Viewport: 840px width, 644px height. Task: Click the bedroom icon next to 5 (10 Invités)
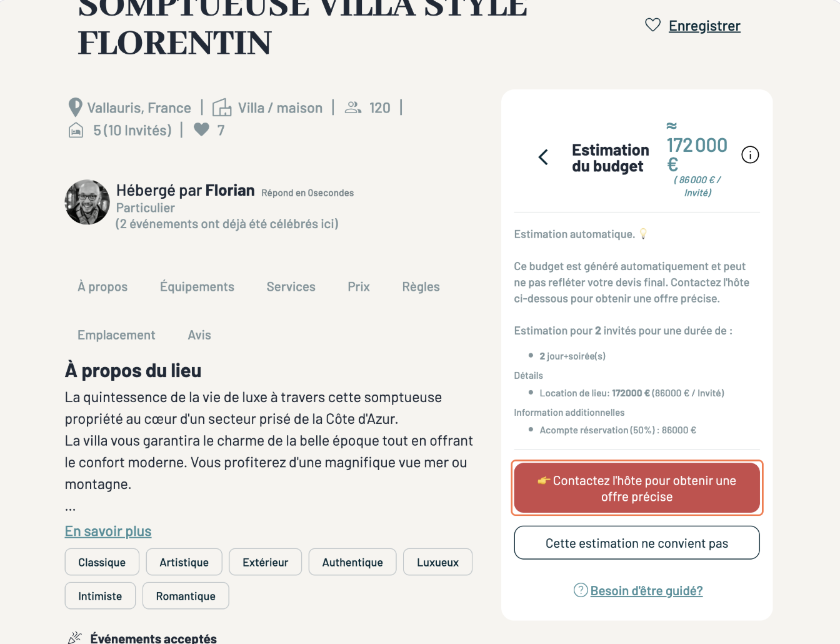(x=76, y=130)
